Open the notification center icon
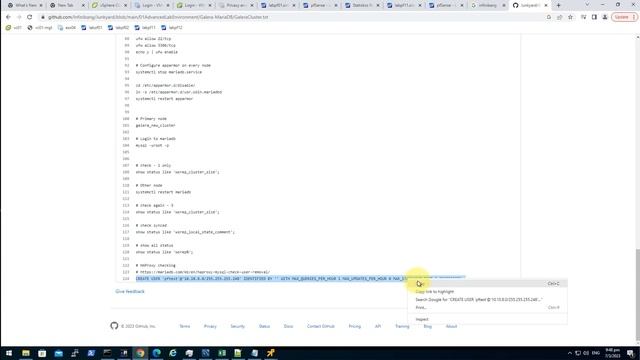 point(631,353)
